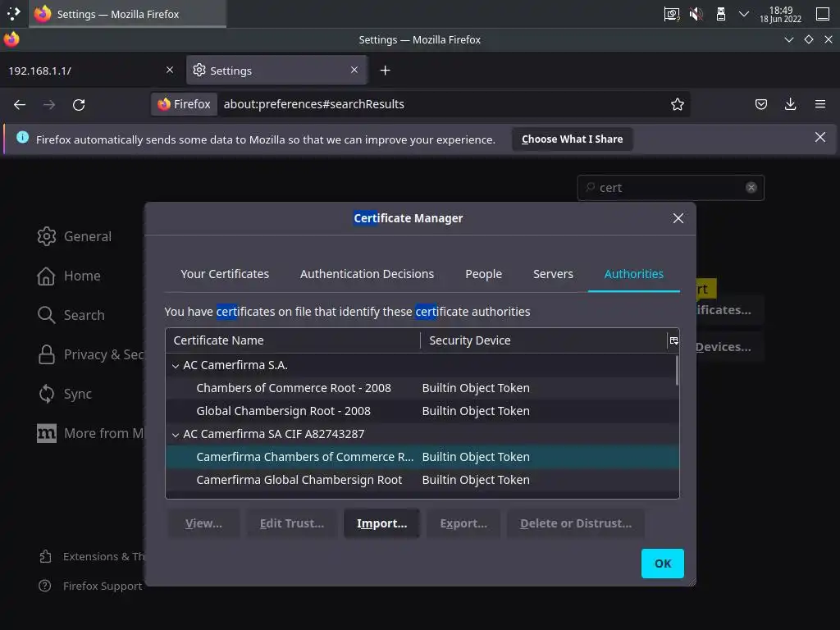Click the certificate list scrollbar thumb
Screen dimensions: 840x630
[677, 370]
